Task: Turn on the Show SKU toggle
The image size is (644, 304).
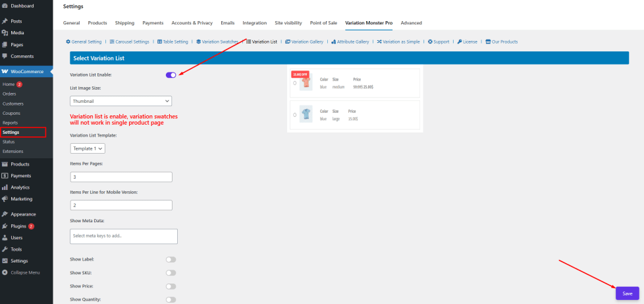Action: point(171,273)
